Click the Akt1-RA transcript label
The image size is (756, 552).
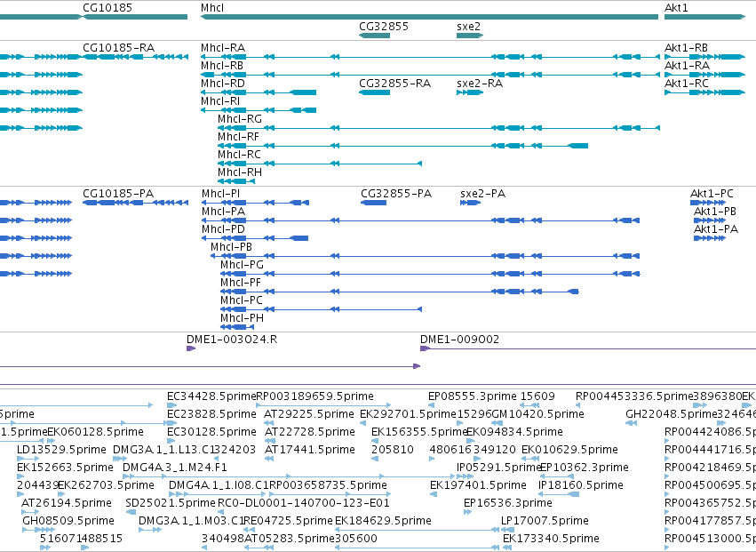687,66
